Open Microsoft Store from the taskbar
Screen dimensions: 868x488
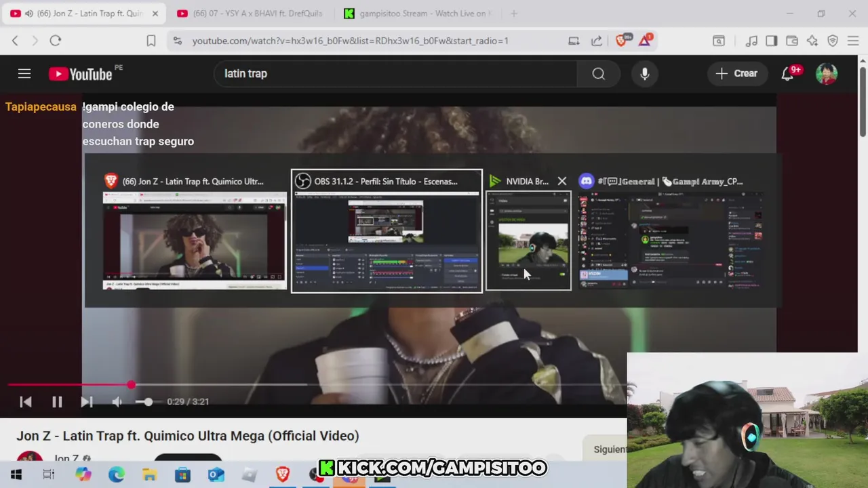pos(182,474)
